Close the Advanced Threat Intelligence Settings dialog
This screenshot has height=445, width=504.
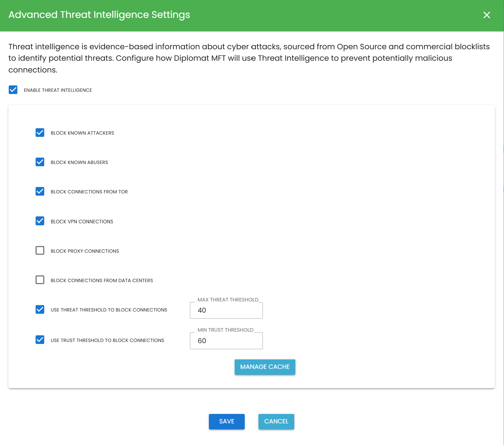[487, 15]
